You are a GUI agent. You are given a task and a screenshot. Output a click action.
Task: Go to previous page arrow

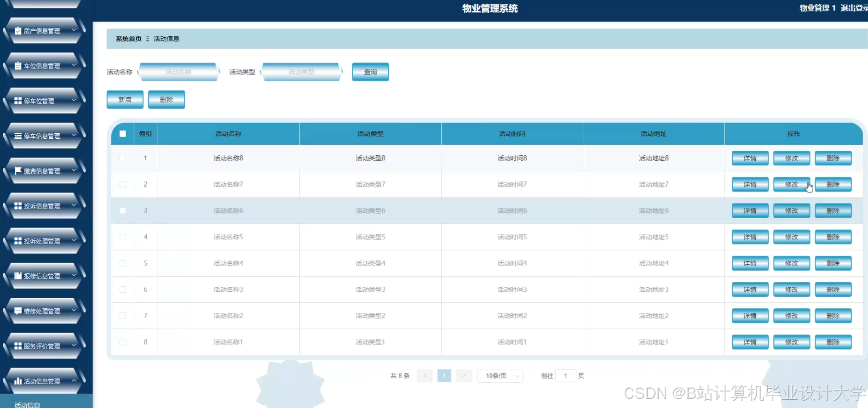[x=425, y=376]
